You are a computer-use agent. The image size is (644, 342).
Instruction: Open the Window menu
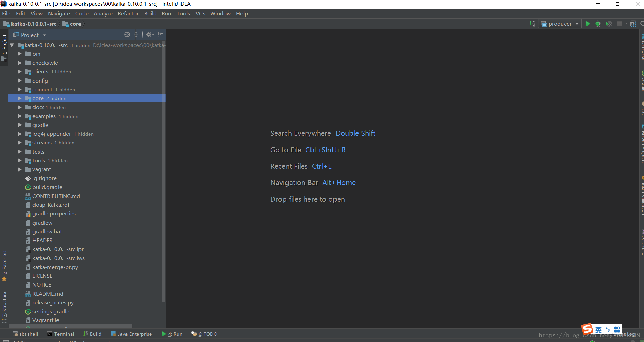(x=220, y=13)
